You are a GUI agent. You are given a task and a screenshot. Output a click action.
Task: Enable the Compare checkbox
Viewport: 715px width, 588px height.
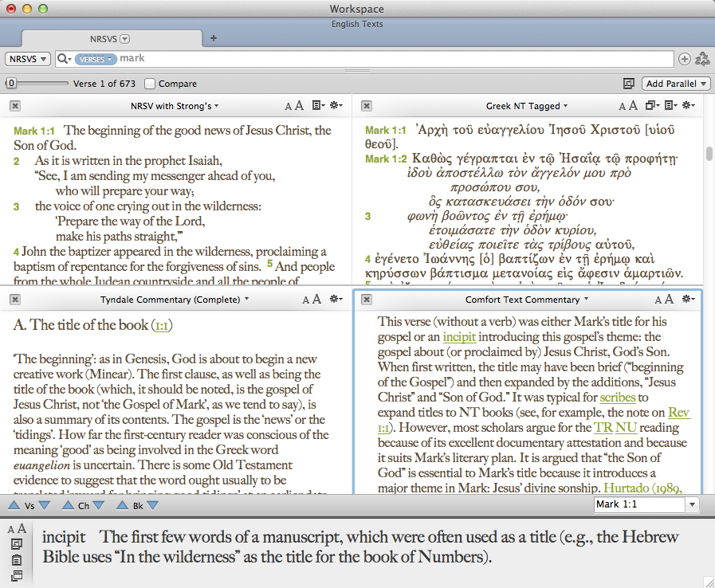pos(150,84)
